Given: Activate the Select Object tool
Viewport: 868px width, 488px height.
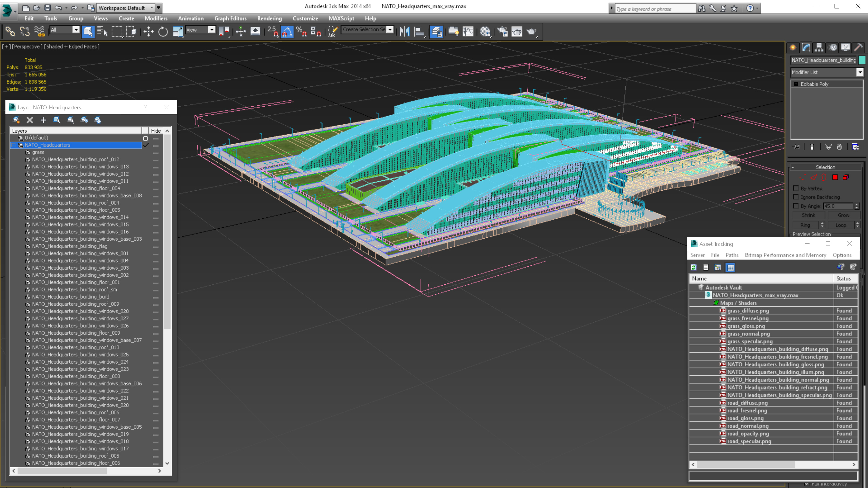Looking at the screenshot, I should [x=88, y=31].
